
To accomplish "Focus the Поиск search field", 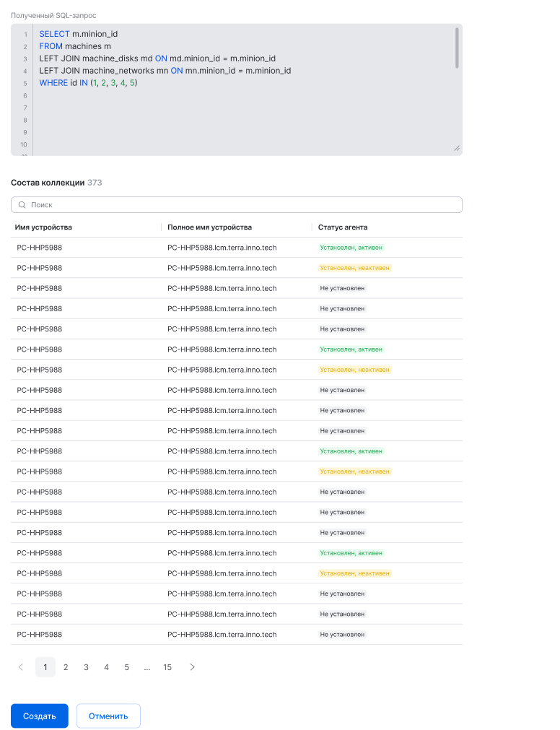I will [238, 205].
